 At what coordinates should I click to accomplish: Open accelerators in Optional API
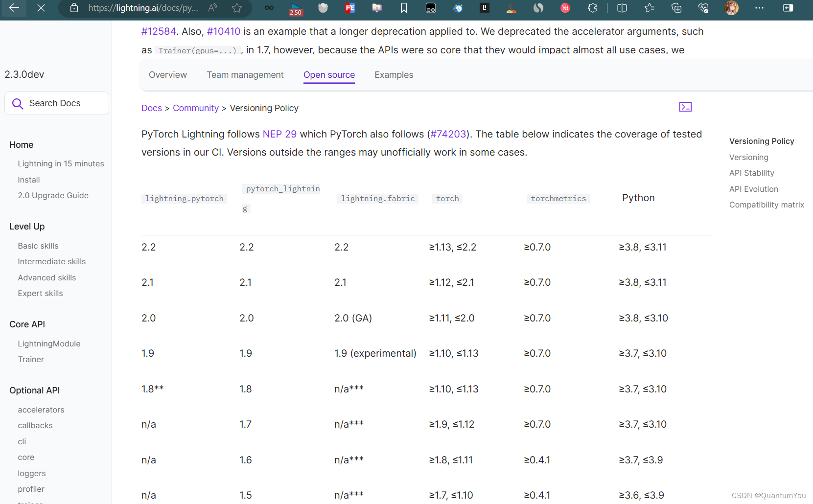[x=41, y=410]
